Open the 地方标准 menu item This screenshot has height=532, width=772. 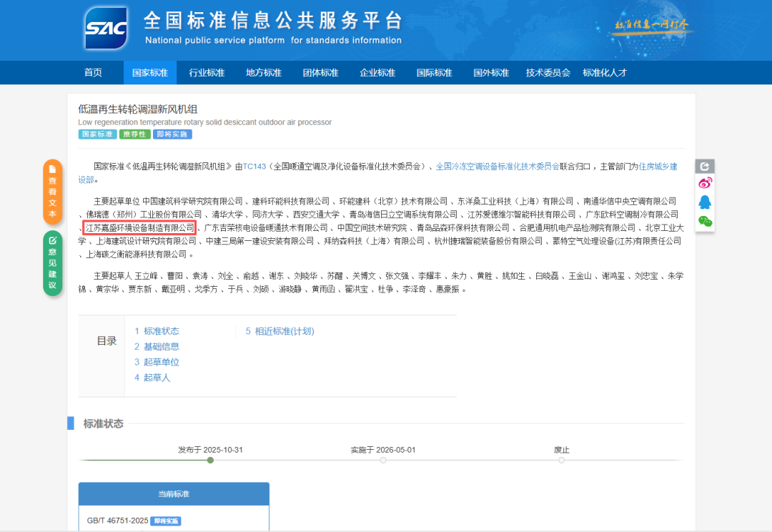coord(263,73)
